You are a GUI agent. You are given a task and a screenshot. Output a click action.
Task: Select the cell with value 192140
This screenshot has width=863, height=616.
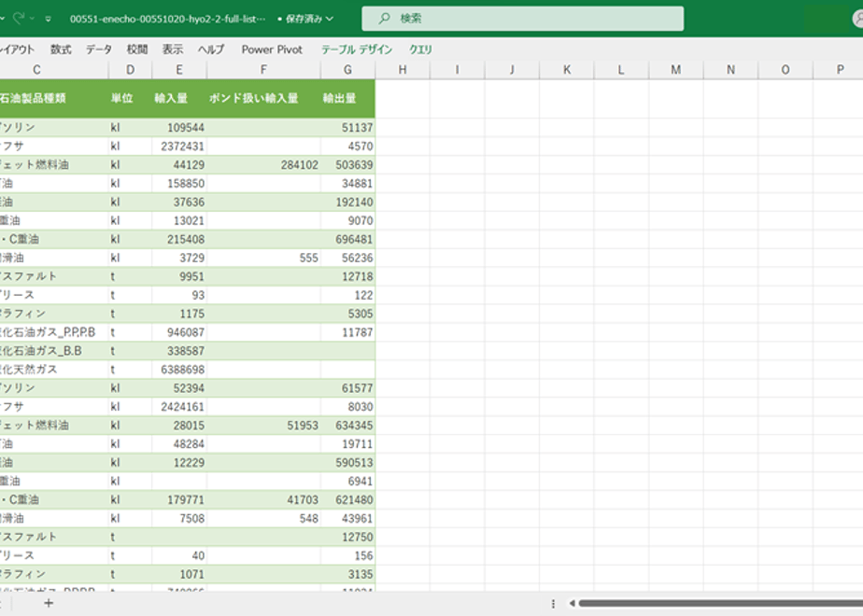coord(347,203)
